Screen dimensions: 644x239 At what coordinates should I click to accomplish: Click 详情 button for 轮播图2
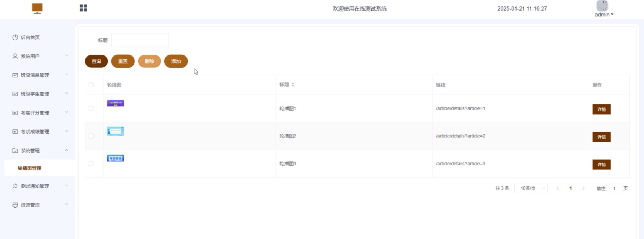(x=601, y=137)
